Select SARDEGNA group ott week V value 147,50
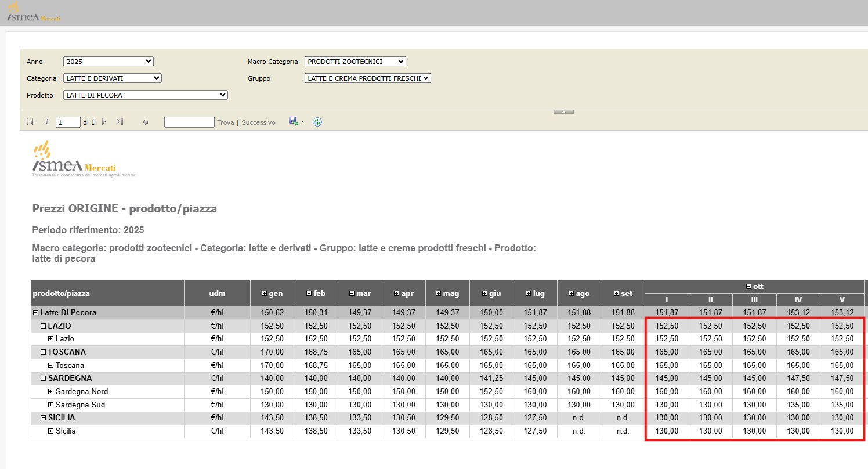Screen dimensions: 868x469 842,378
